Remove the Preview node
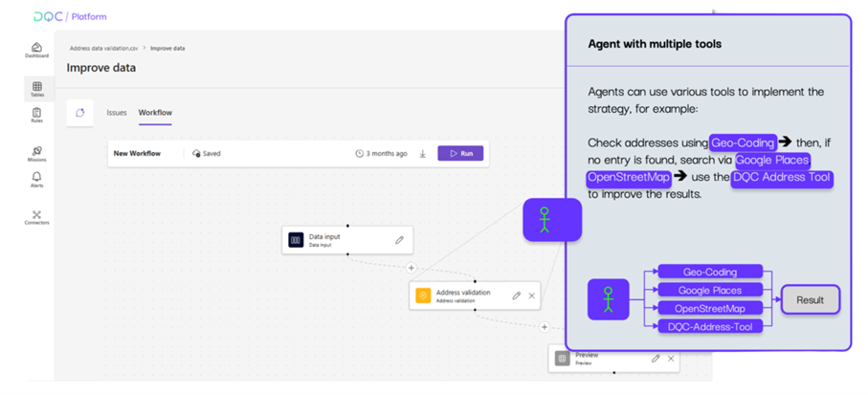 (x=671, y=359)
